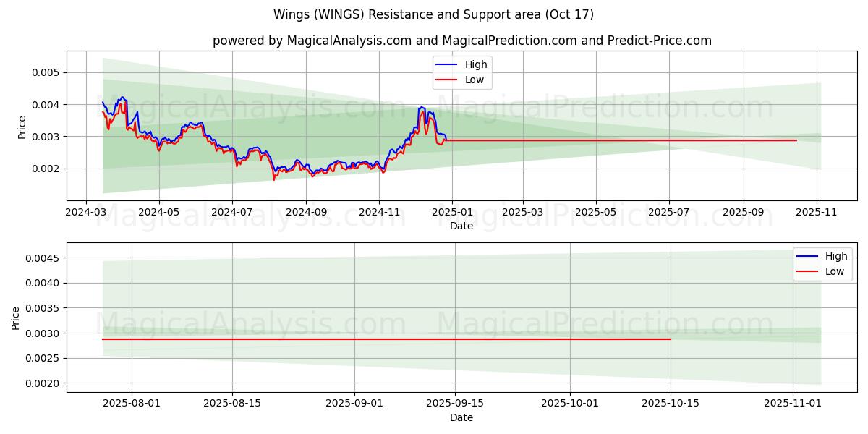Select the 2025-01 date tick on top chart

click(451, 213)
